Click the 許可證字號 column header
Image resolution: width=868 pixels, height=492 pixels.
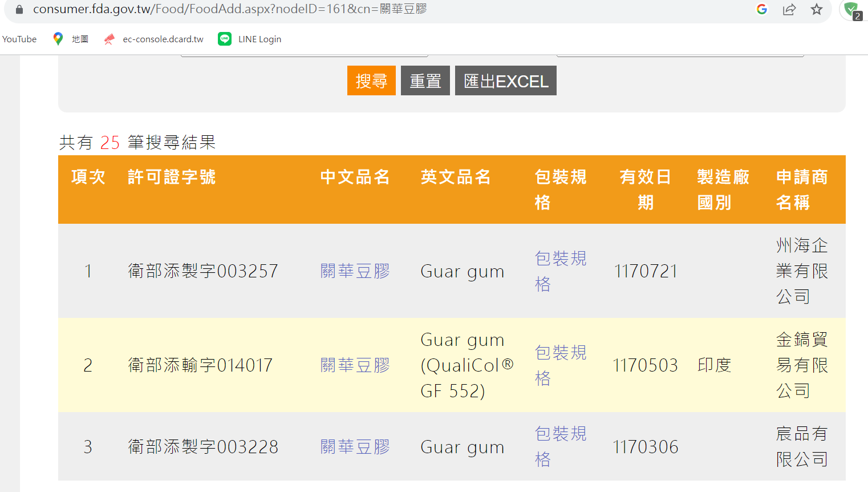point(172,177)
